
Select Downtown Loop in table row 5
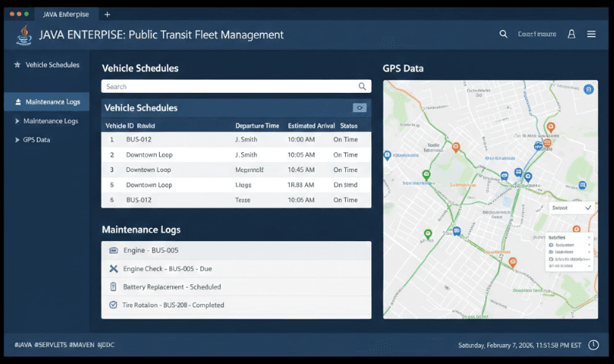pos(149,185)
